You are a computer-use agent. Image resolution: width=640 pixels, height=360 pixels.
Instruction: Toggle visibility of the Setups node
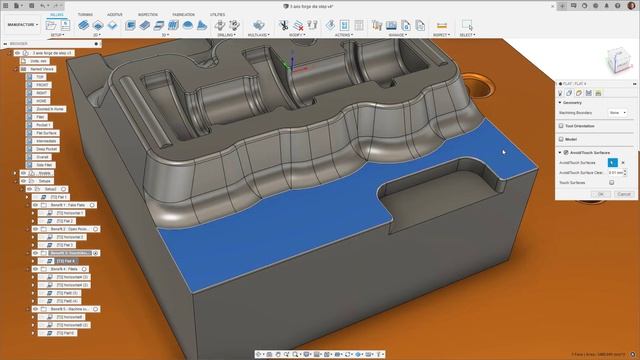click(x=23, y=181)
